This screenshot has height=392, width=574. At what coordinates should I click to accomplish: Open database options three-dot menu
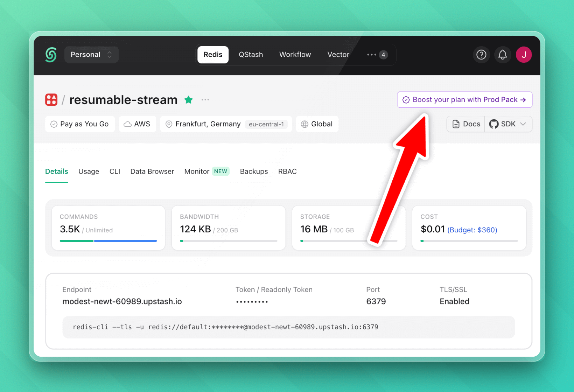click(205, 100)
